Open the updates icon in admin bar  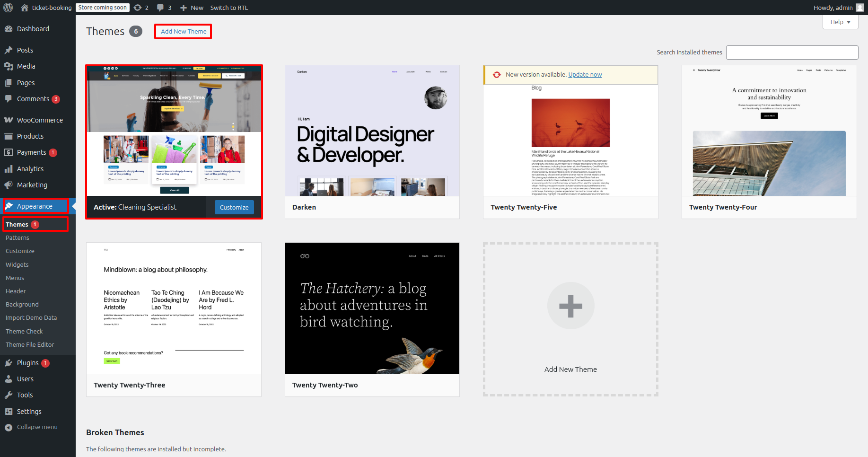click(x=138, y=8)
